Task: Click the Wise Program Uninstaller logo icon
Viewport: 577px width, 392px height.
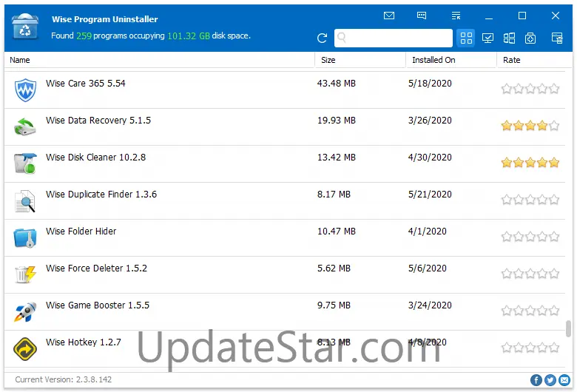Action: (x=25, y=26)
